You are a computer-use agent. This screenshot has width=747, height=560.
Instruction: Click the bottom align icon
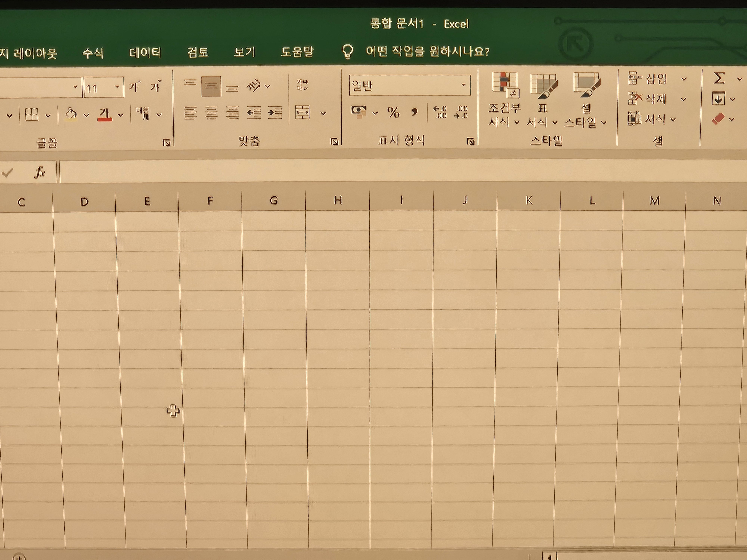[232, 88]
